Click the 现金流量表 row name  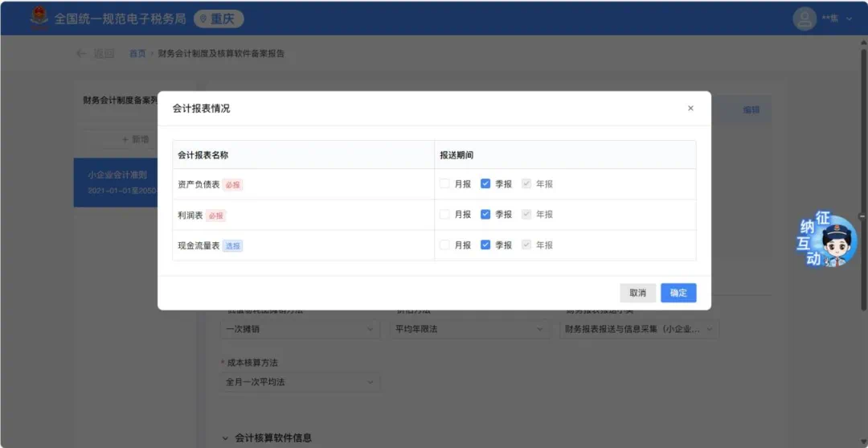199,245
